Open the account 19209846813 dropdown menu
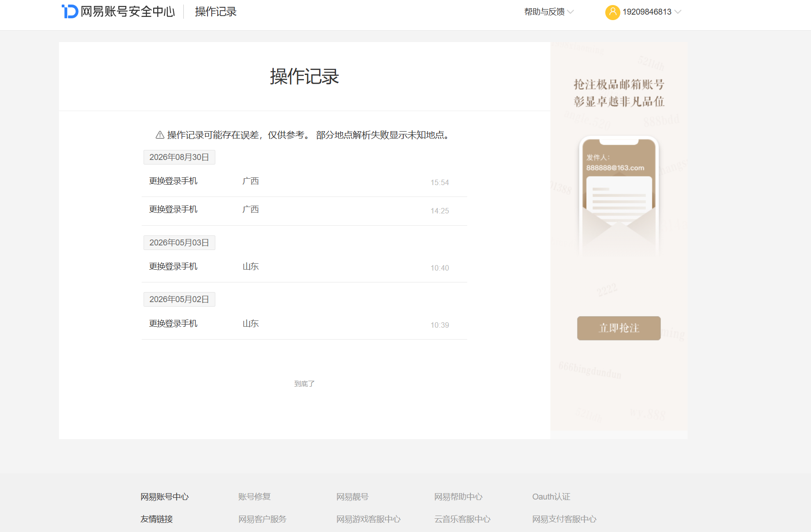Viewport: 811px width, 532px height. click(651, 12)
